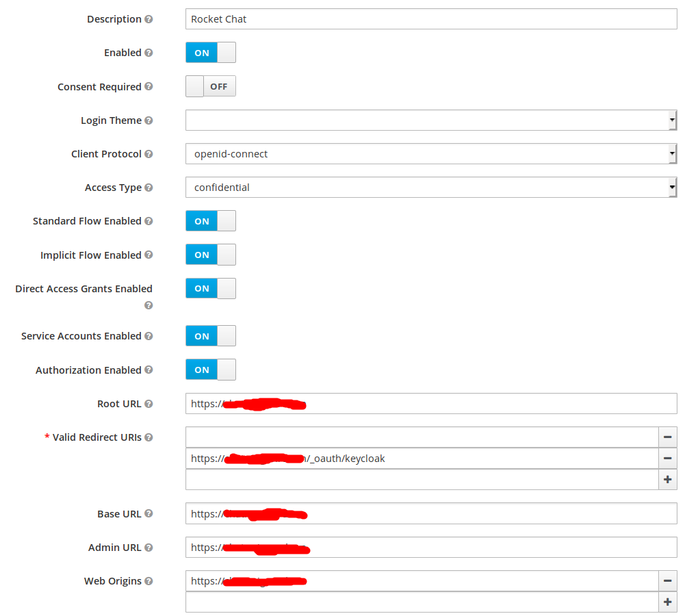Image resolution: width=685 pixels, height=616 pixels.
Task: Open help for Direct Access Grants Enabled
Action: pos(148,305)
